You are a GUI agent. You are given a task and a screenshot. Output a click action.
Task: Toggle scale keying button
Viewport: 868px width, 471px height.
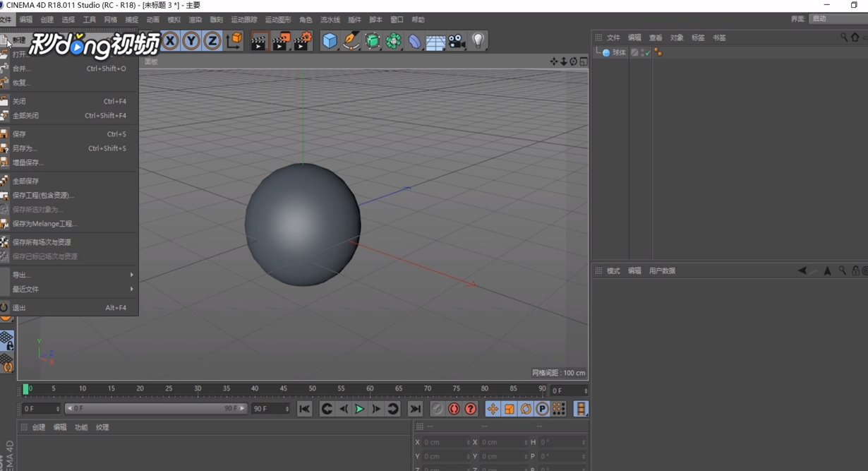click(x=510, y=409)
